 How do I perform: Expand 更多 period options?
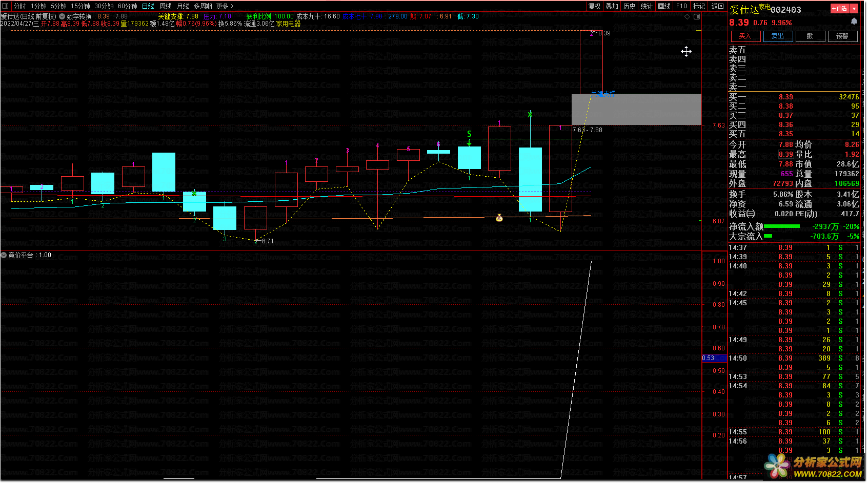pyautogui.click(x=225, y=6)
